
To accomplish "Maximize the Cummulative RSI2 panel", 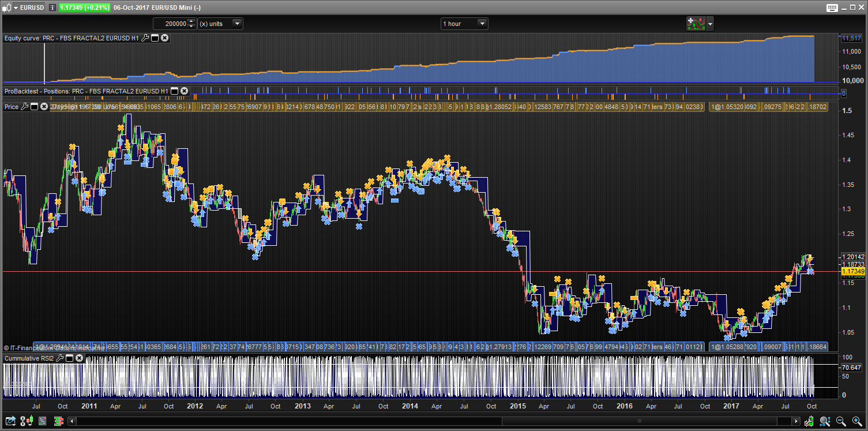I will click(x=69, y=358).
